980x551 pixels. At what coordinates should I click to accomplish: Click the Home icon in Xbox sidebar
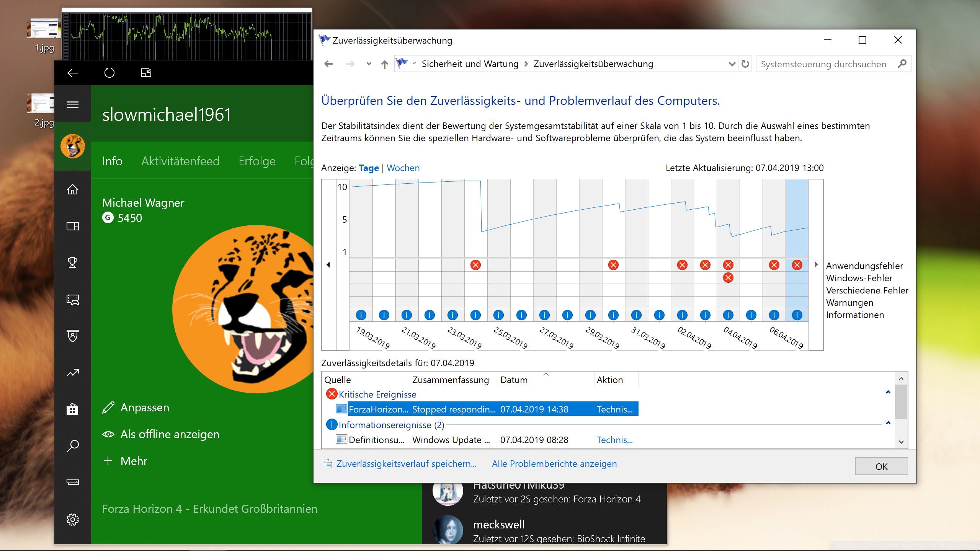73,189
